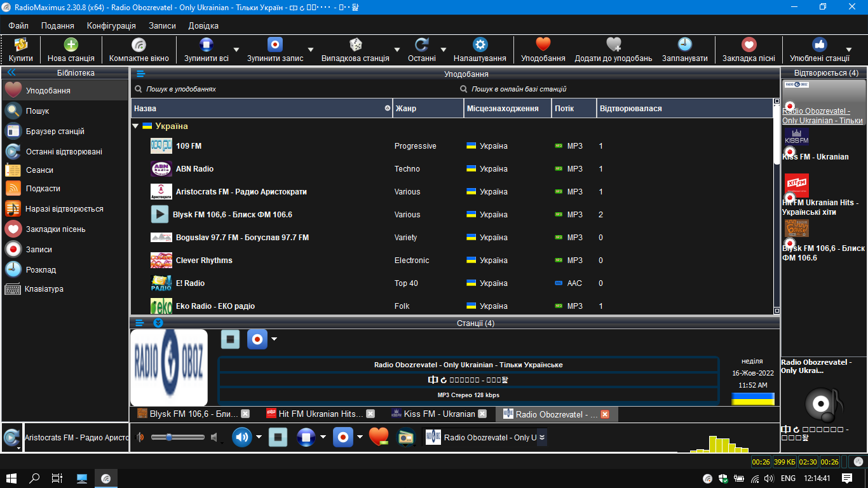Open Наразі відтворюється in the sidebar
The width and height of the screenshot is (868, 488).
click(x=65, y=208)
